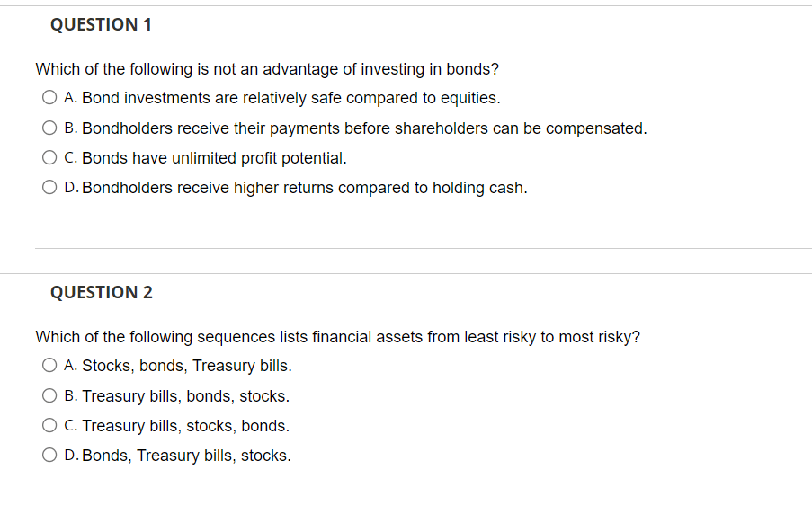Viewport: 812px width, 505px height.
Task: Pick 'Treasury bills, stocks, bonds' radio option
Action: tap(49, 426)
